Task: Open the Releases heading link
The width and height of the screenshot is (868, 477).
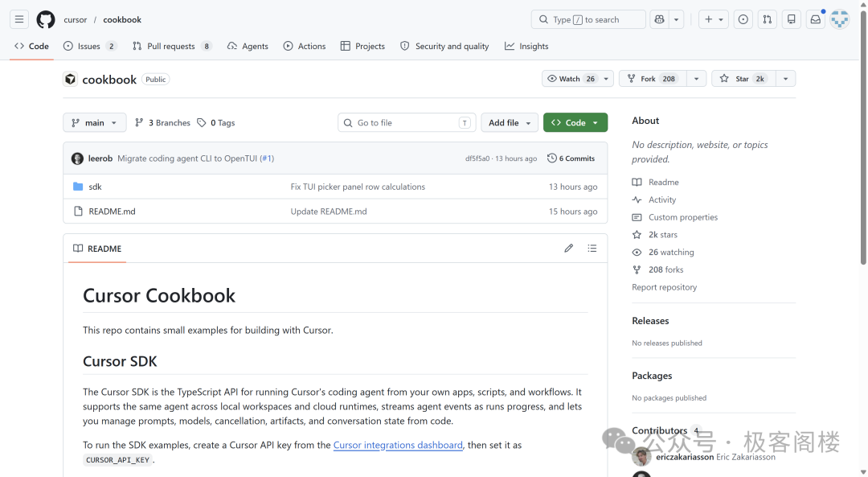Action: point(650,321)
